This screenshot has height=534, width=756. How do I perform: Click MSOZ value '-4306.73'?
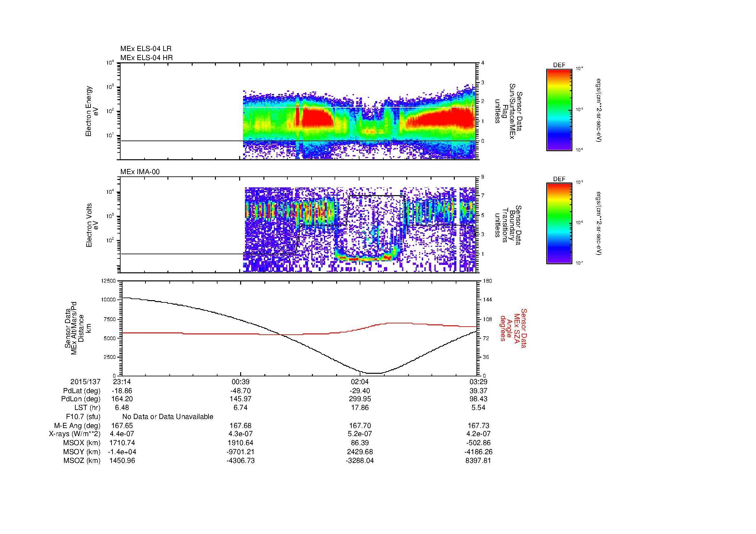241,461
